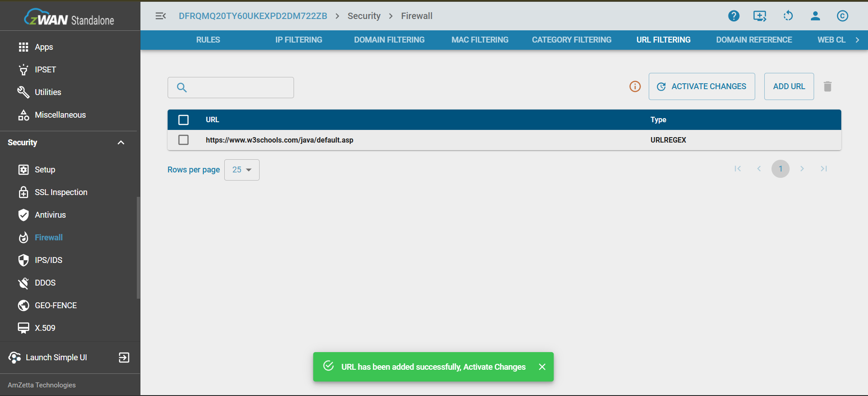The image size is (868, 396).
Task: Click the URL search input field
Action: 238,87
